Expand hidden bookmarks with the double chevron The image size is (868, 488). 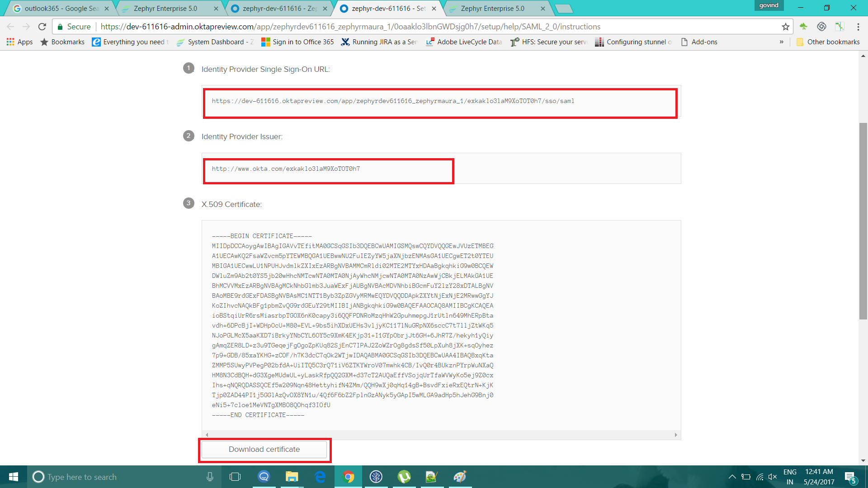coord(781,42)
